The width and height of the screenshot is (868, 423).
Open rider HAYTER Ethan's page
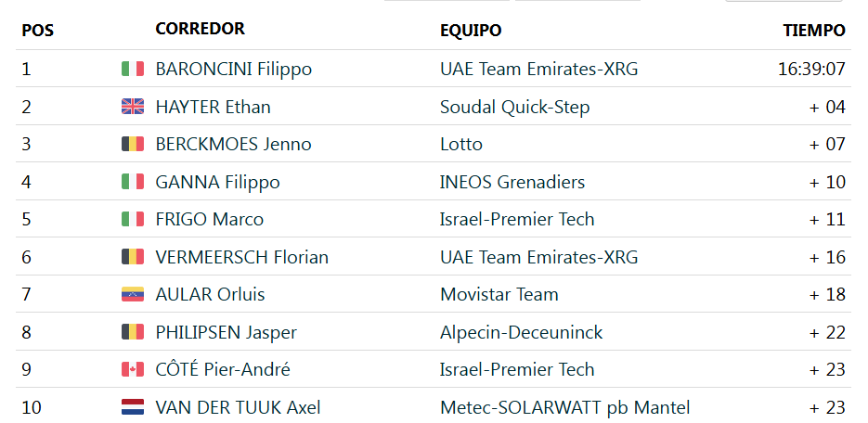coord(214,107)
